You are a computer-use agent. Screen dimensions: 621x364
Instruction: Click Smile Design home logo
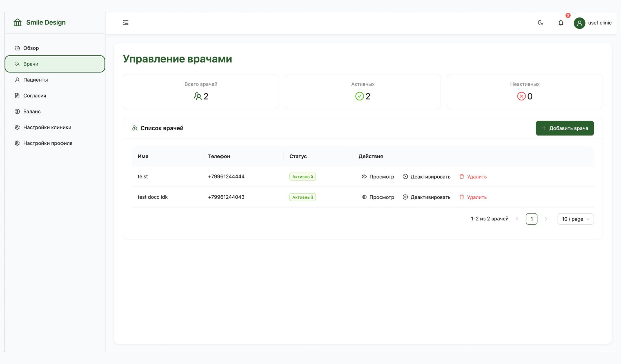[39, 23]
